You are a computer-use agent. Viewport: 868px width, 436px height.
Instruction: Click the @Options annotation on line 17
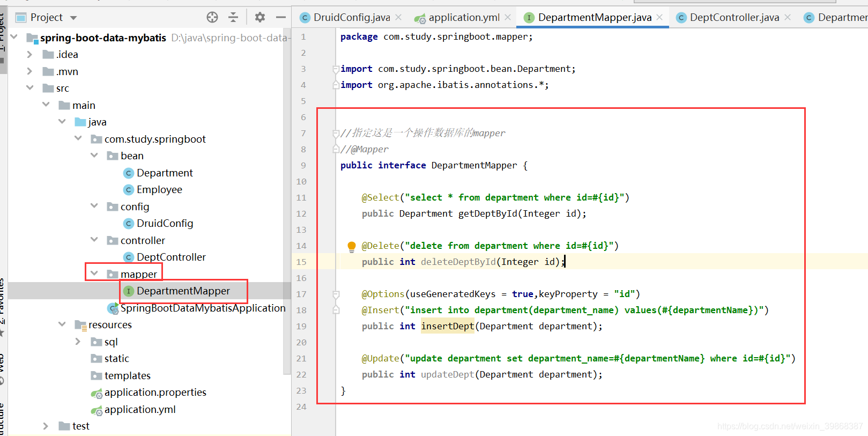tap(383, 294)
